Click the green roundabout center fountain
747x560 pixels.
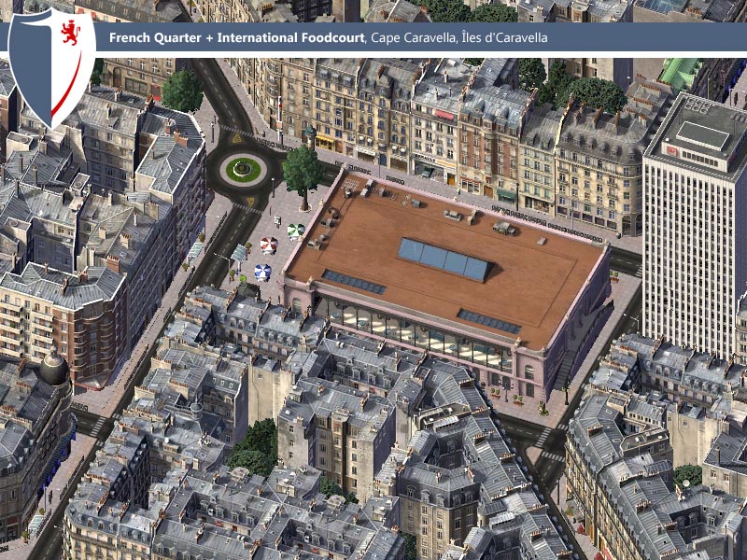pyautogui.click(x=243, y=169)
